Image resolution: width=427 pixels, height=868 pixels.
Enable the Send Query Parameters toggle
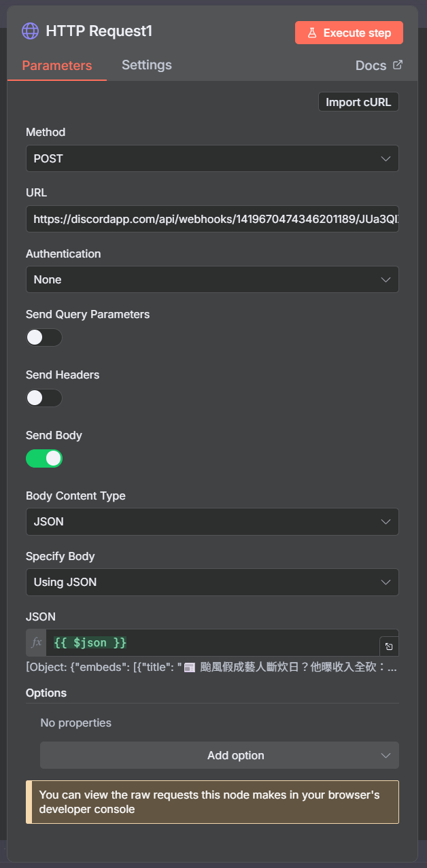pyautogui.click(x=44, y=338)
